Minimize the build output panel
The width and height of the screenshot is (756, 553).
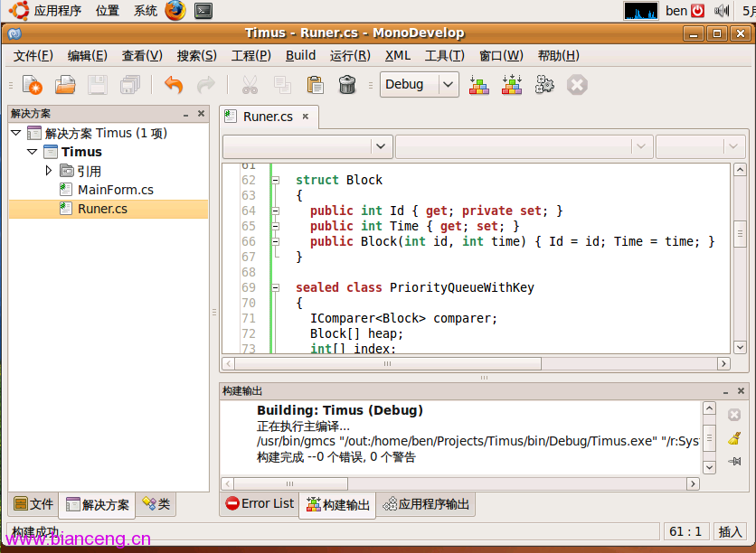click(x=725, y=391)
